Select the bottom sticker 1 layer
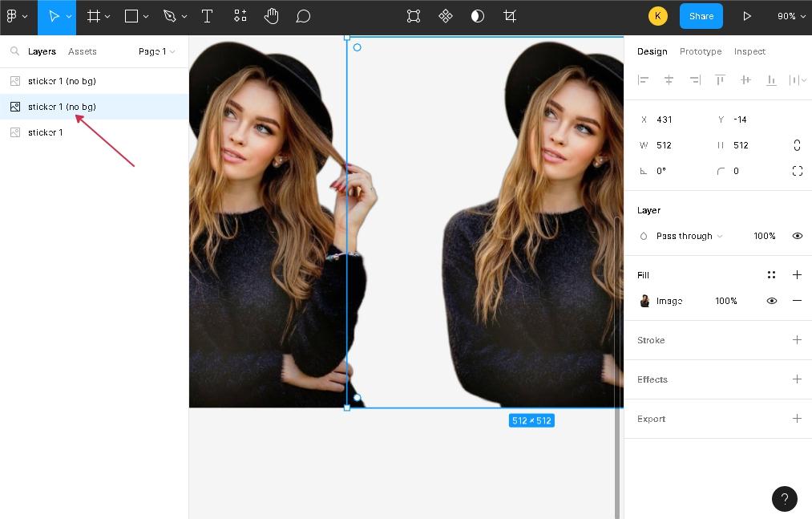Image resolution: width=812 pixels, height=519 pixels. tap(45, 132)
